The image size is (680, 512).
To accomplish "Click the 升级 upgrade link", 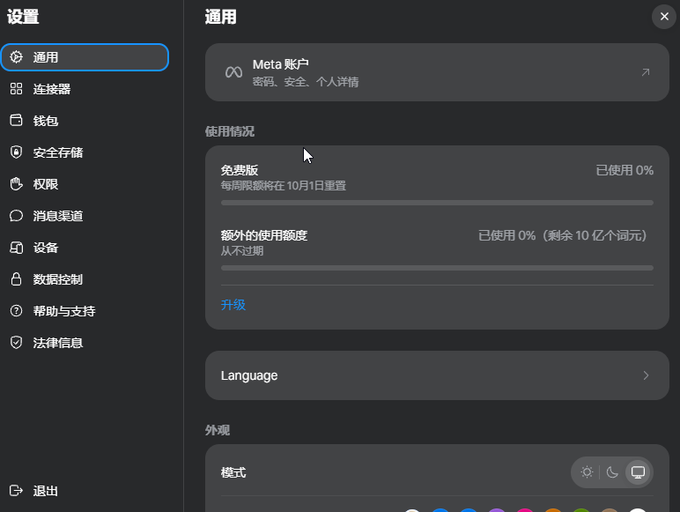I will 233,305.
